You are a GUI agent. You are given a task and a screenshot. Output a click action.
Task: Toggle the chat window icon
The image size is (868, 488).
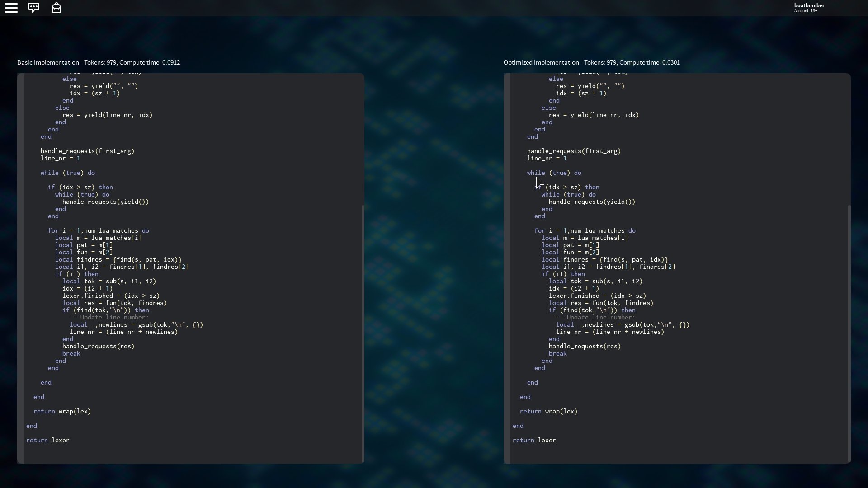pos(34,8)
